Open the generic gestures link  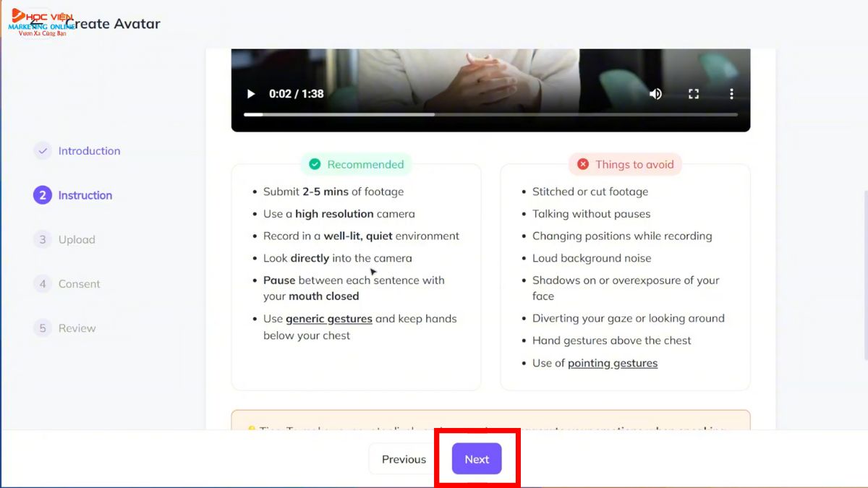pyautogui.click(x=329, y=319)
